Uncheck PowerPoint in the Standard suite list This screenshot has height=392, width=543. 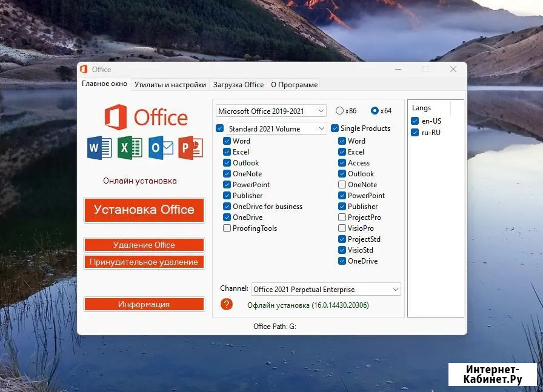[227, 185]
